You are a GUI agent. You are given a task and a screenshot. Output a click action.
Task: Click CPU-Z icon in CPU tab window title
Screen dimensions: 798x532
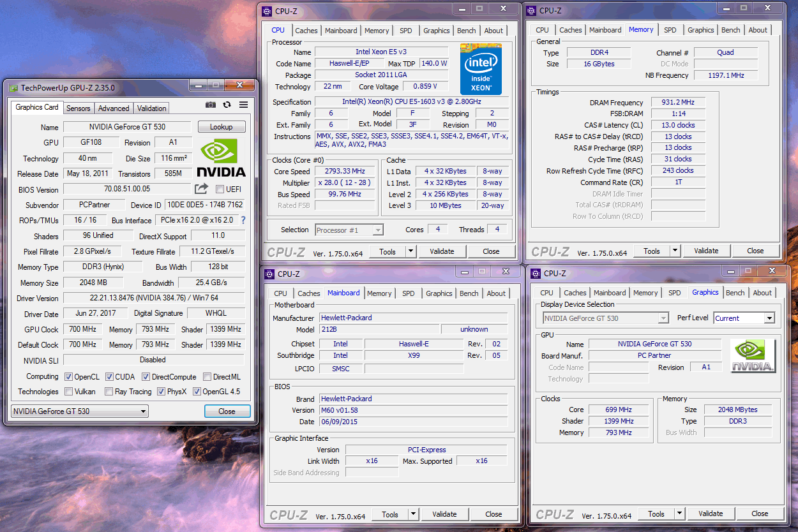pos(266,11)
